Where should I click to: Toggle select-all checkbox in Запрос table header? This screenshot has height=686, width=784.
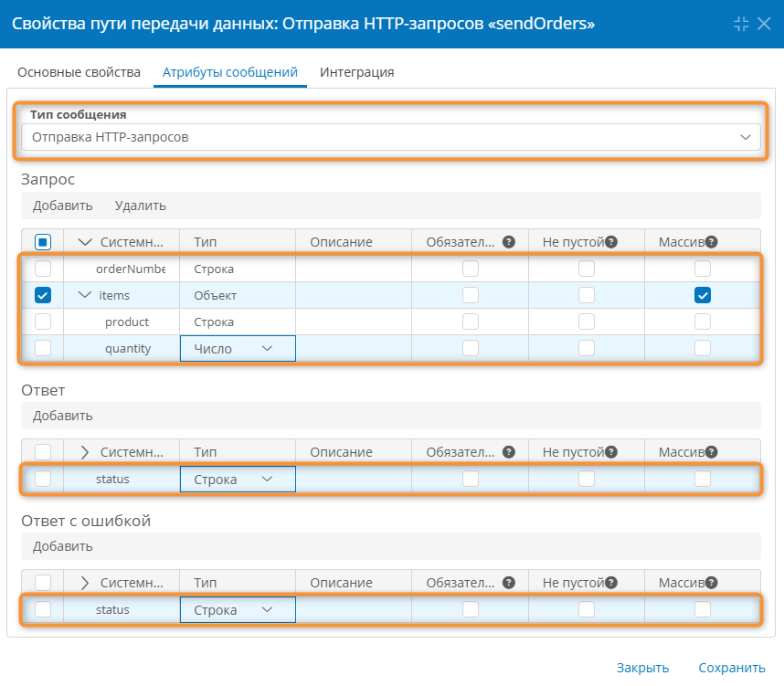[x=43, y=242]
